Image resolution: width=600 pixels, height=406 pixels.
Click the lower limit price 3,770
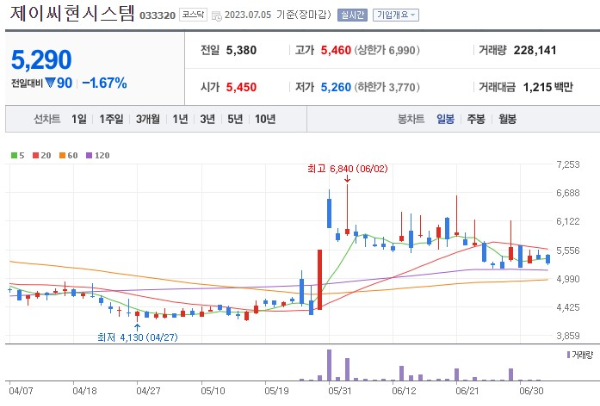click(x=402, y=87)
